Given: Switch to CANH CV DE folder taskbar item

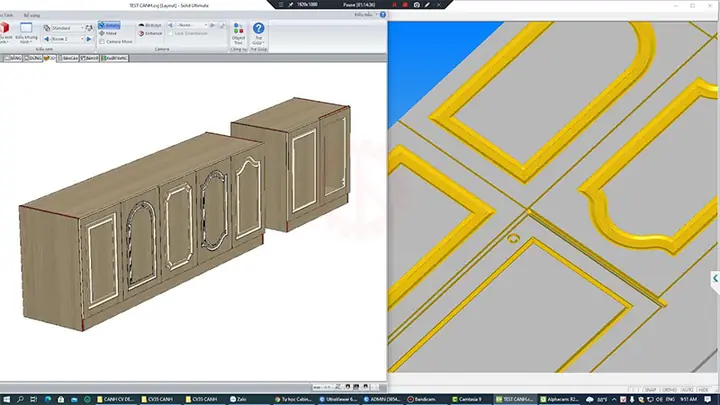Looking at the screenshot, I should (117, 399).
